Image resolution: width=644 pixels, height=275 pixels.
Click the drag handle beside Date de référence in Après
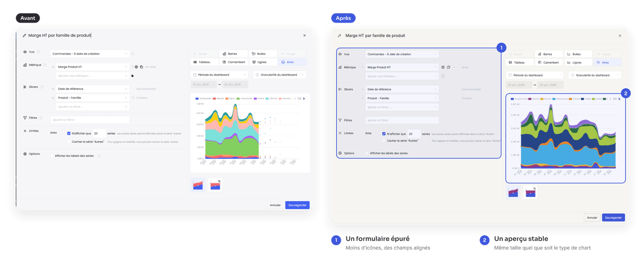coord(362,89)
